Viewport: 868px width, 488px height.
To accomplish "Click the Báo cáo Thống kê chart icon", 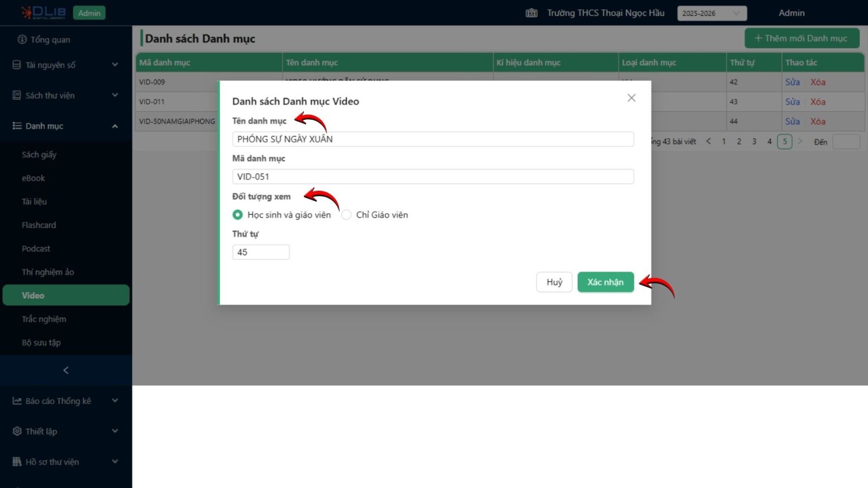I will coord(17,401).
